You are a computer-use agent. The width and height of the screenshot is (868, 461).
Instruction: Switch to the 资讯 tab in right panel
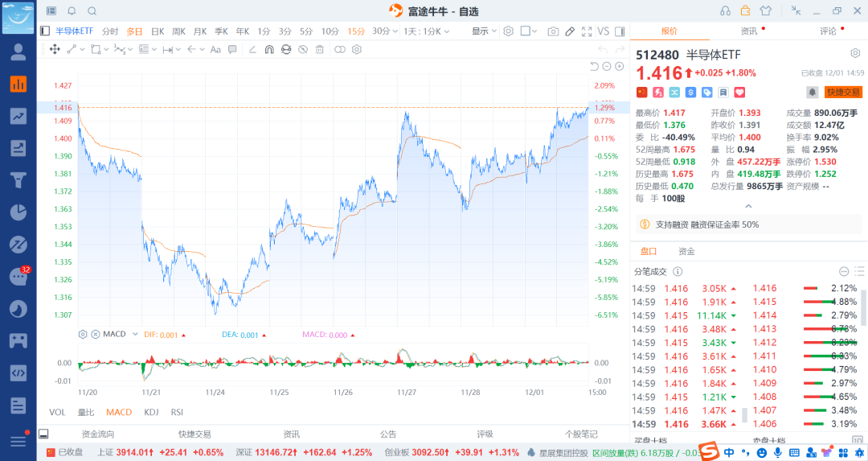pyautogui.click(x=749, y=31)
